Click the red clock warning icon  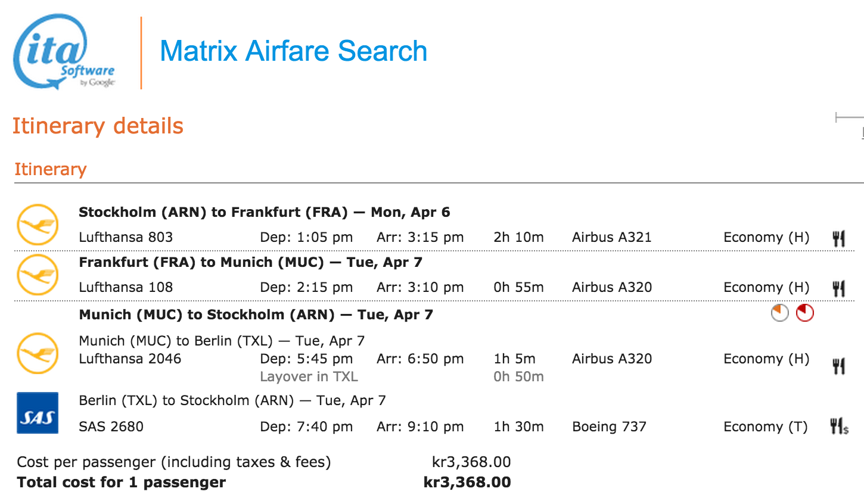point(805,313)
